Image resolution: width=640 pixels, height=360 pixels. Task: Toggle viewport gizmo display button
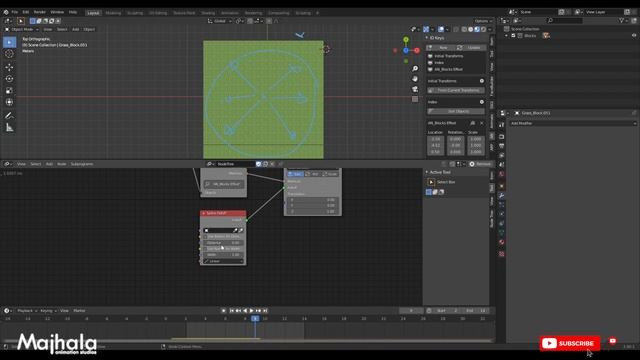[x=426, y=29]
